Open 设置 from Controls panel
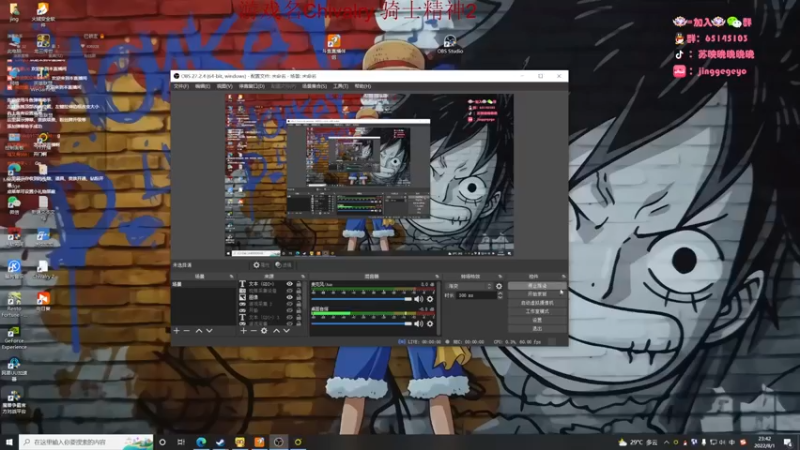Screen dimensions: 800x450 [537, 320]
